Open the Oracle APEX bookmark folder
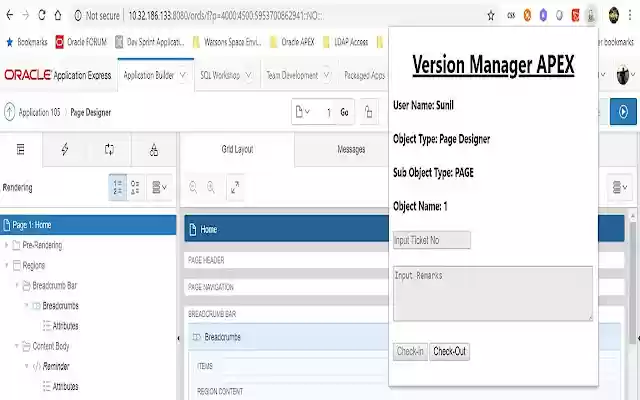Viewport: 640px width, 400px height. tap(292, 42)
